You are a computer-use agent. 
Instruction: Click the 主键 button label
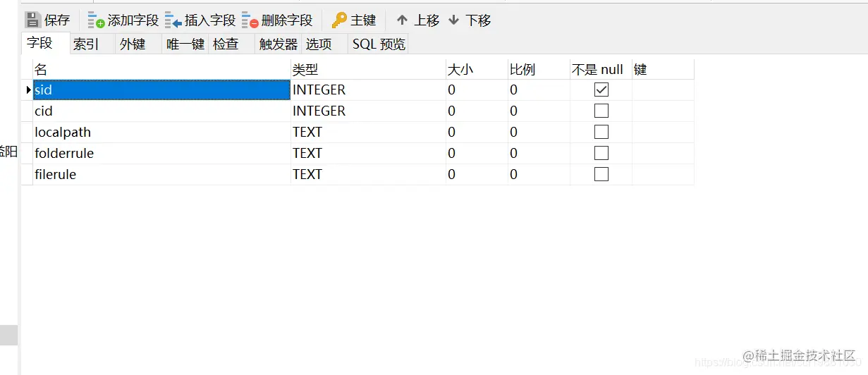coord(364,20)
